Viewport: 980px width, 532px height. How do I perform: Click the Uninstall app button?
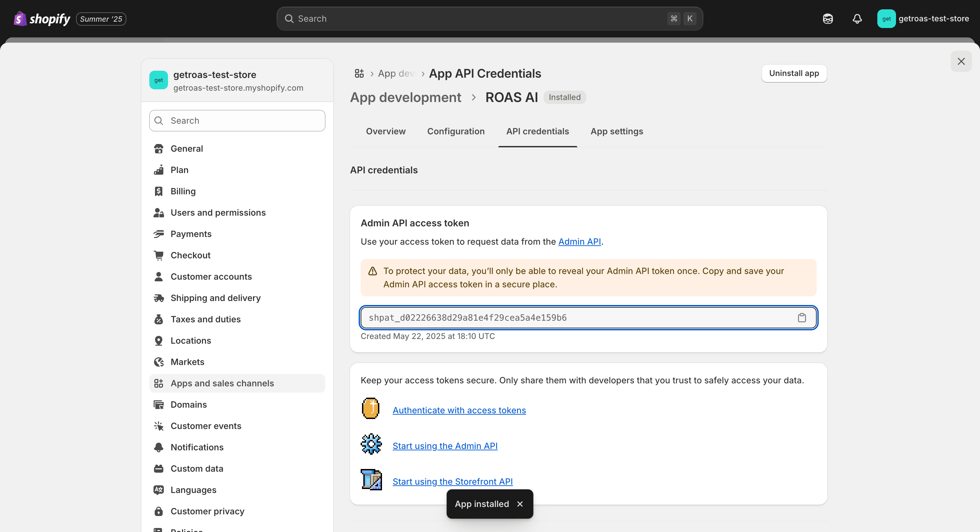[x=794, y=73]
